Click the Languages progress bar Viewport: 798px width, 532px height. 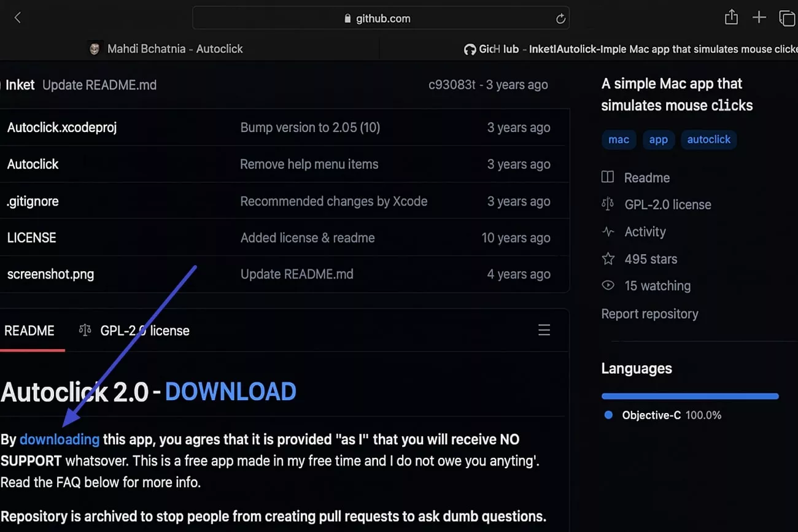690,396
